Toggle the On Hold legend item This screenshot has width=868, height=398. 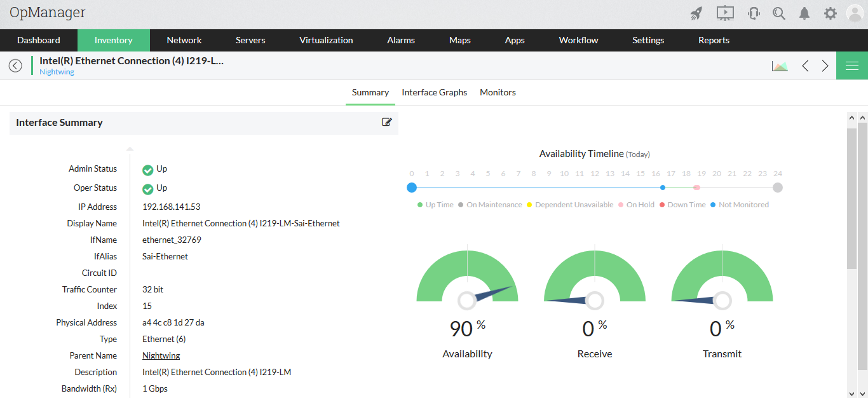click(636, 205)
